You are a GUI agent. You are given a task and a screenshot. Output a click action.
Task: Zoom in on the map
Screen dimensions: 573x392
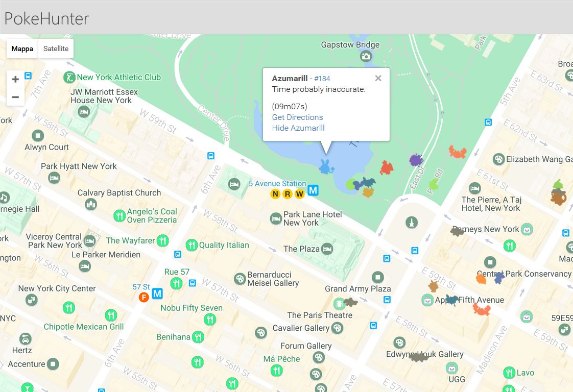point(15,79)
